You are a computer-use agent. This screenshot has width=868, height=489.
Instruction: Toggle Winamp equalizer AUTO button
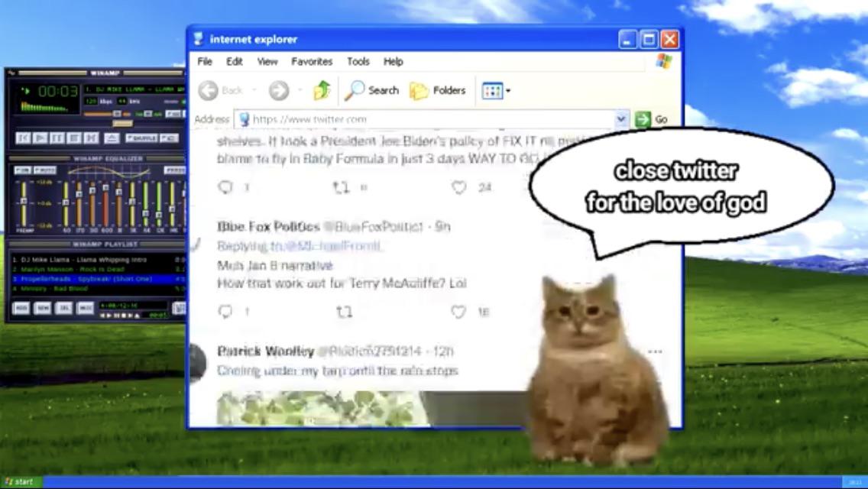point(45,170)
